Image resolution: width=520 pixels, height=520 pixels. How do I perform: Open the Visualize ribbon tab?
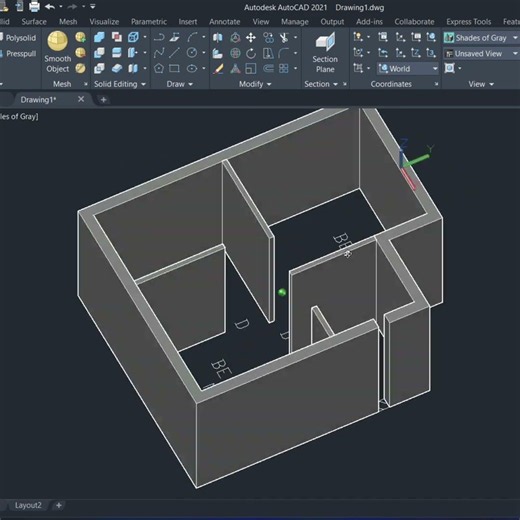click(104, 22)
